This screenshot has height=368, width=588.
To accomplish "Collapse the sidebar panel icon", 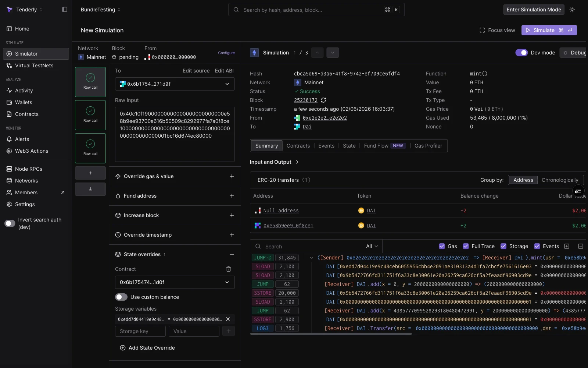I will [x=65, y=10].
